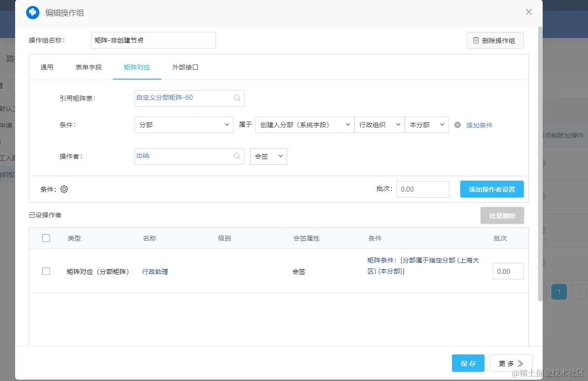588x381 pixels.
Task: Select the 矩阵对应 tab
Action: click(x=136, y=67)
